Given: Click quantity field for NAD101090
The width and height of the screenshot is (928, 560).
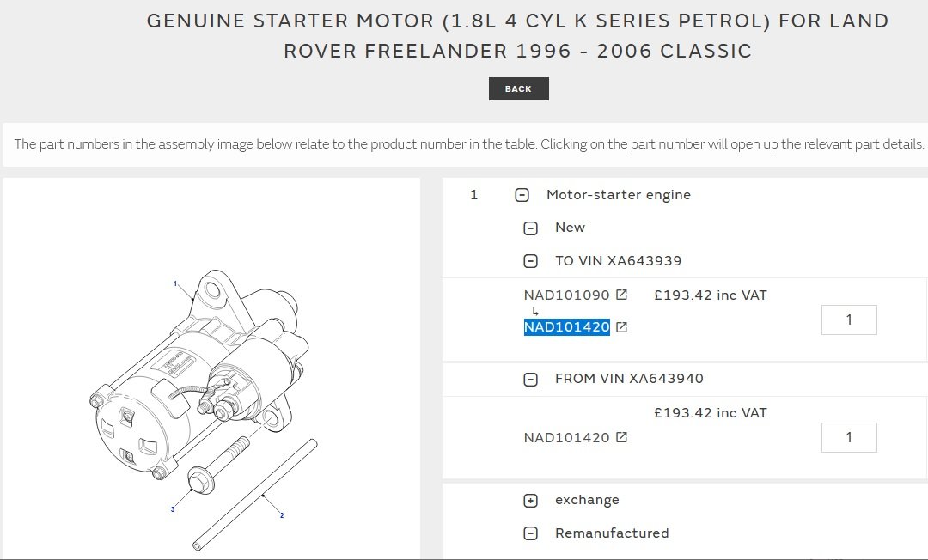Looking at the screenshot, I should [x=849, y=320].
